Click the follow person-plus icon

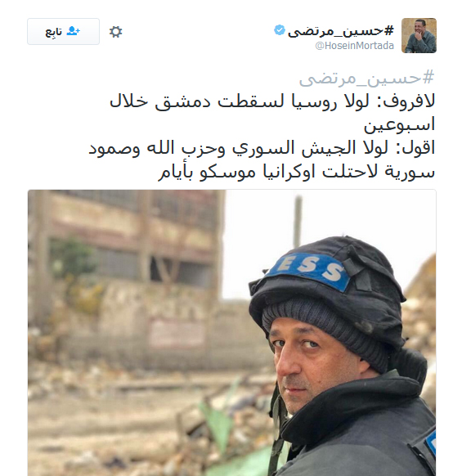pos(73,31)
